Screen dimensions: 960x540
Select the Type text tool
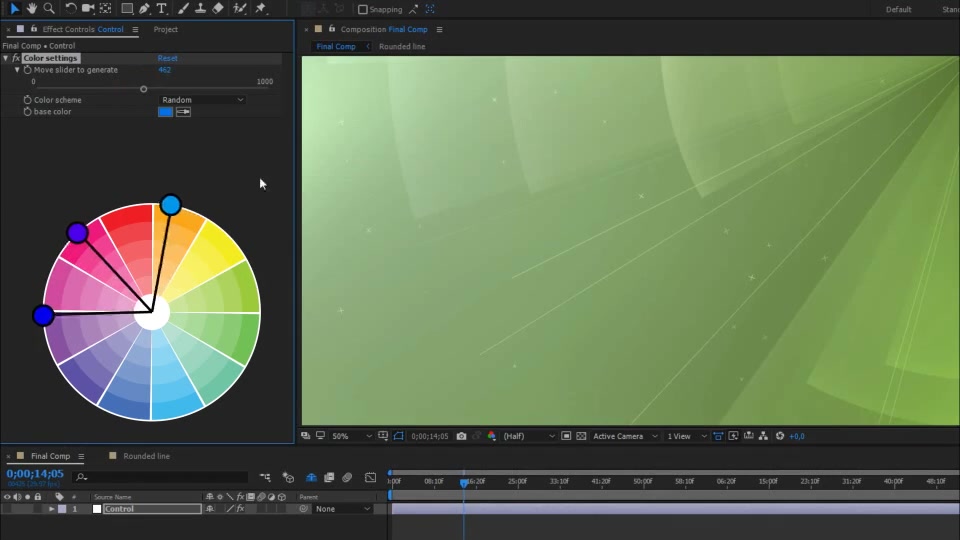click(x=162, y=9)
